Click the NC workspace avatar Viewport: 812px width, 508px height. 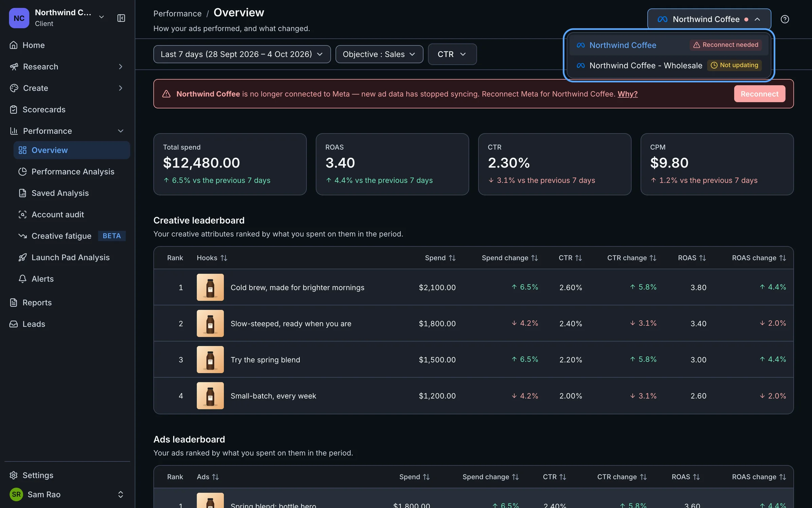pyautogui.click(x=19, y=18)
